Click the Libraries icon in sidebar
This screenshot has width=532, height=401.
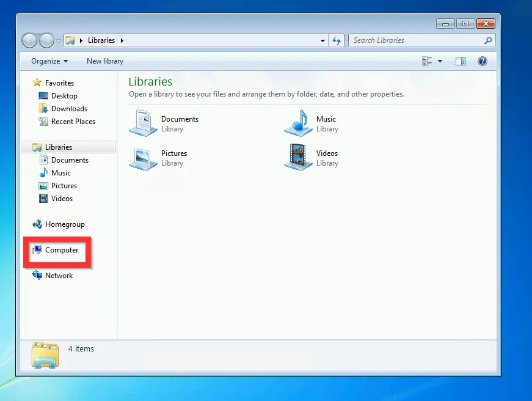point(37,147)
